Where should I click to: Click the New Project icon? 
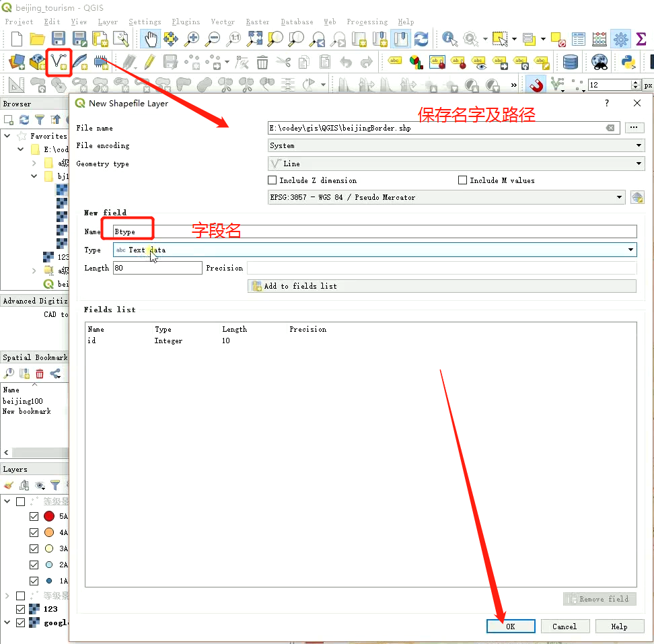(17, 39)
